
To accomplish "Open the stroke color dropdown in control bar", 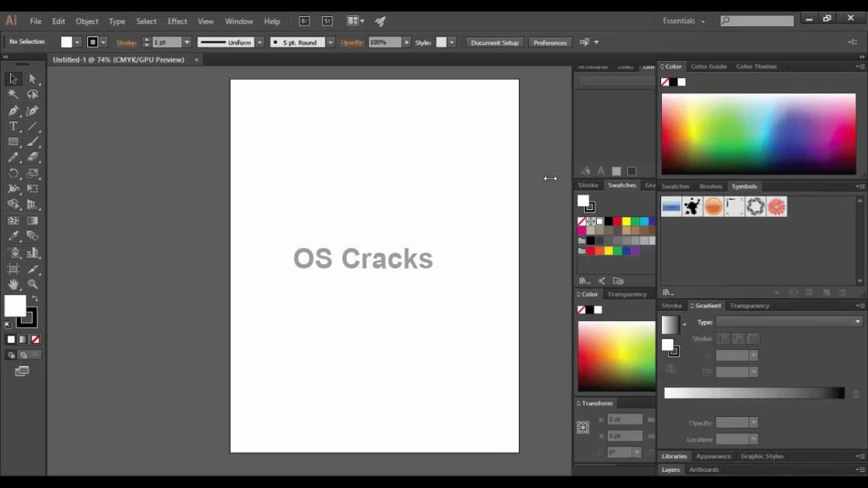I will click(x=103, y=42).
